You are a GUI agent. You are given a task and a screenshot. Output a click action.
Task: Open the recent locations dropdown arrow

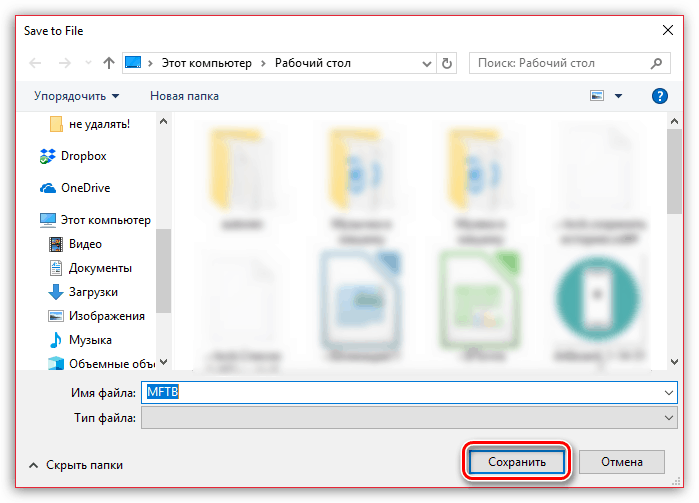click(88, 63)
